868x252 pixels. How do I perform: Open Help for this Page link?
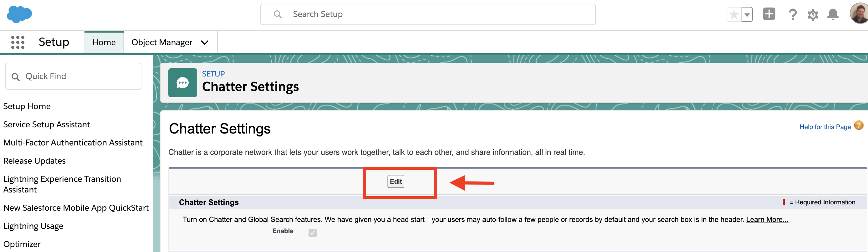pos(825,127)
